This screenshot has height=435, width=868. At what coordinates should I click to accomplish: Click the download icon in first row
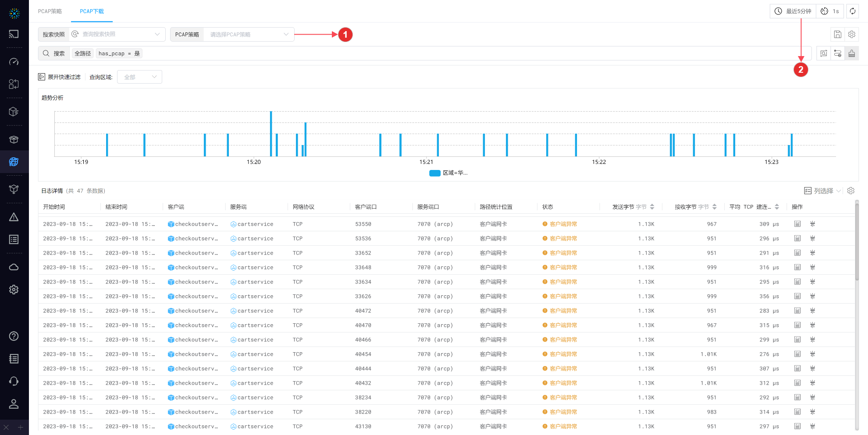click(797, 224)
